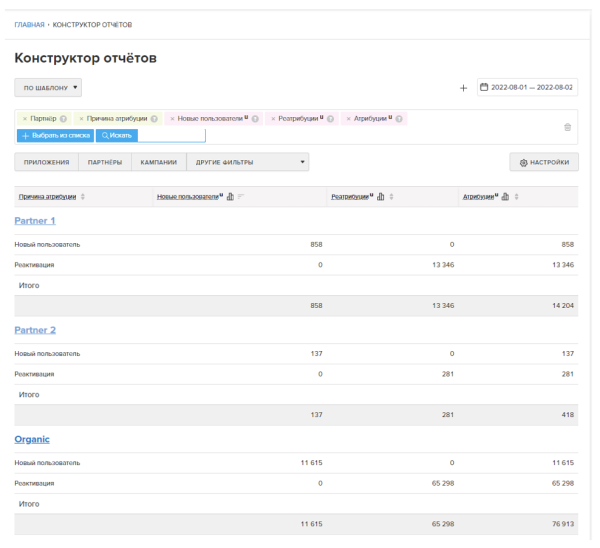The width and height of the screenshot is (600, 548).
Task: Click help icon next to Партнёр tag
Action: 63,120
